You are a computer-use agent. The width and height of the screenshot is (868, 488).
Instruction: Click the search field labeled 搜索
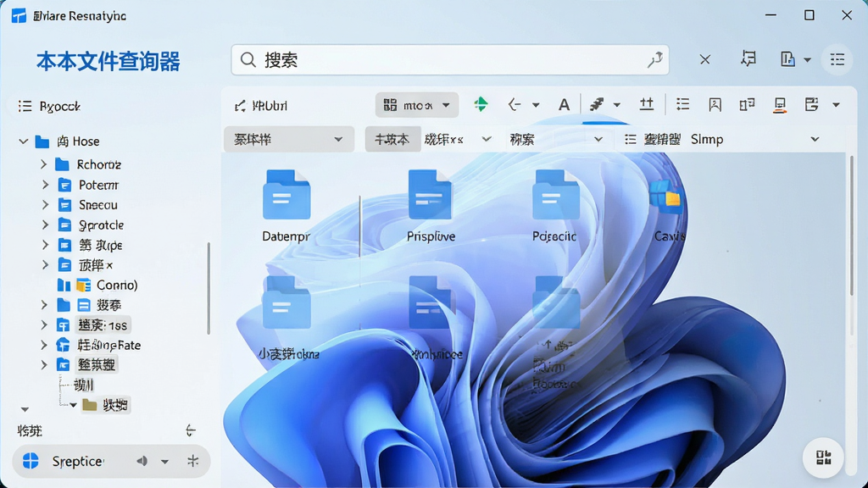coord(449,60)
